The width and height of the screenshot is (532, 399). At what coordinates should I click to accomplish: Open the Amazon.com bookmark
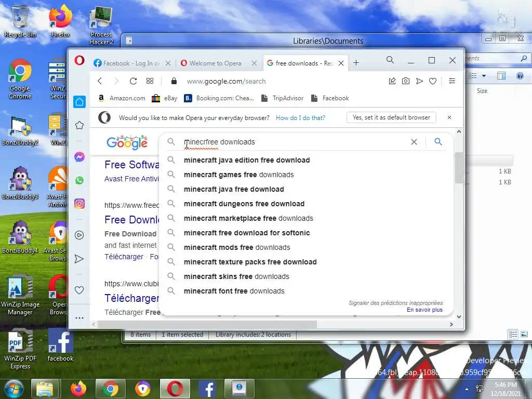click(122, 98)
